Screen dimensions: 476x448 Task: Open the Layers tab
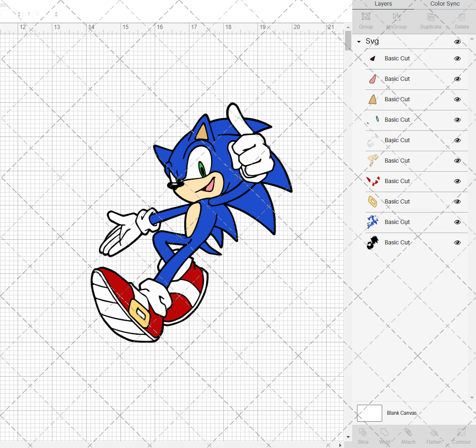coord(383,4)
